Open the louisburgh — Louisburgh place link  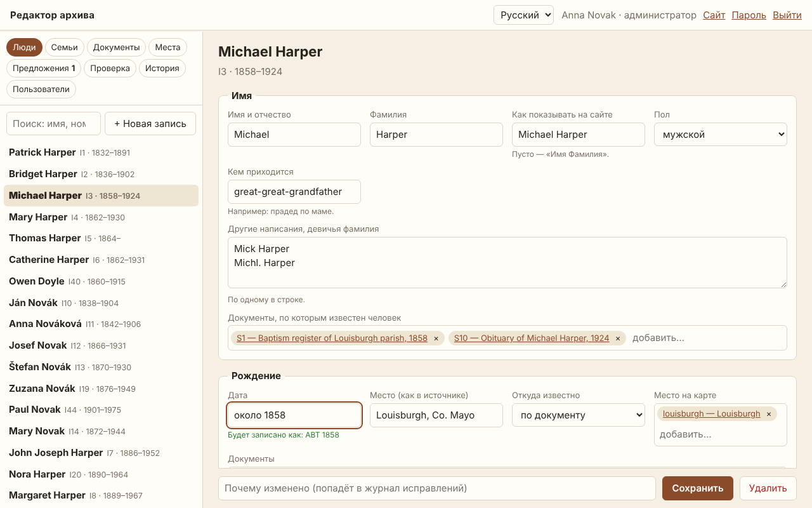(712, 414)
